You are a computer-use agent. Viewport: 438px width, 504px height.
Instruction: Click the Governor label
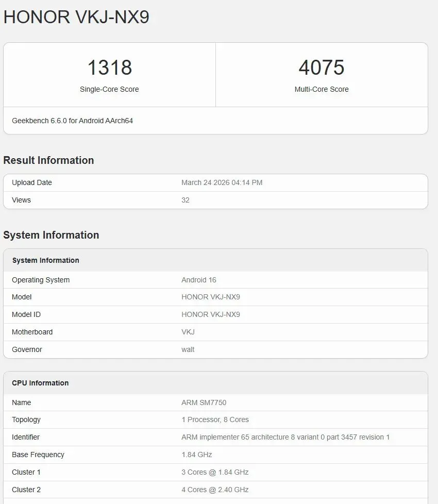point(27,349)
